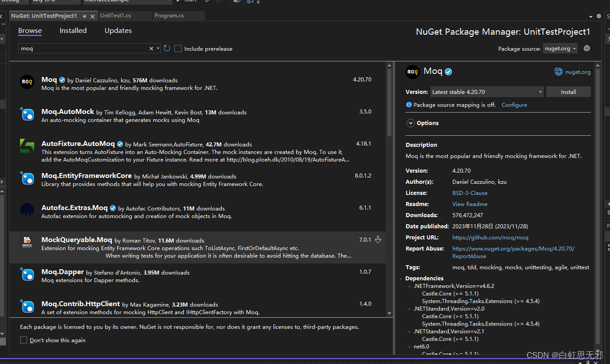Image resolution: width=610 pixels, height=364 pixels.
Task: Close the NuGet: UnitTestProject1 tab
Action: [x=93, y=16]
